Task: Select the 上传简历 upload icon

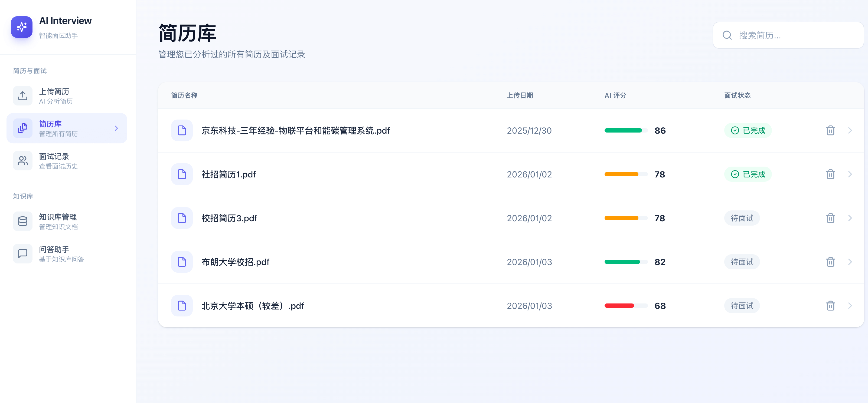Action: (22, 96)
